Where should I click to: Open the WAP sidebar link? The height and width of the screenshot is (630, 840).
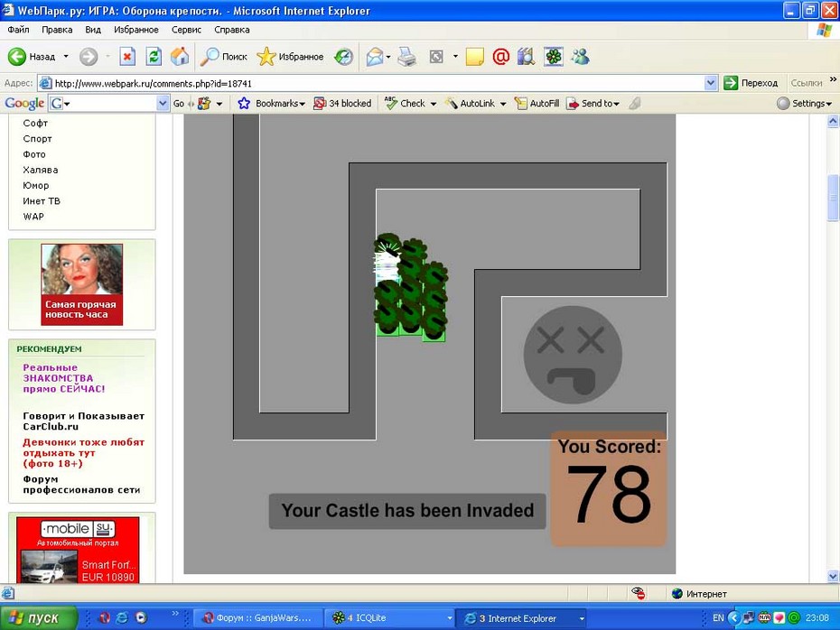coord(33,217)
